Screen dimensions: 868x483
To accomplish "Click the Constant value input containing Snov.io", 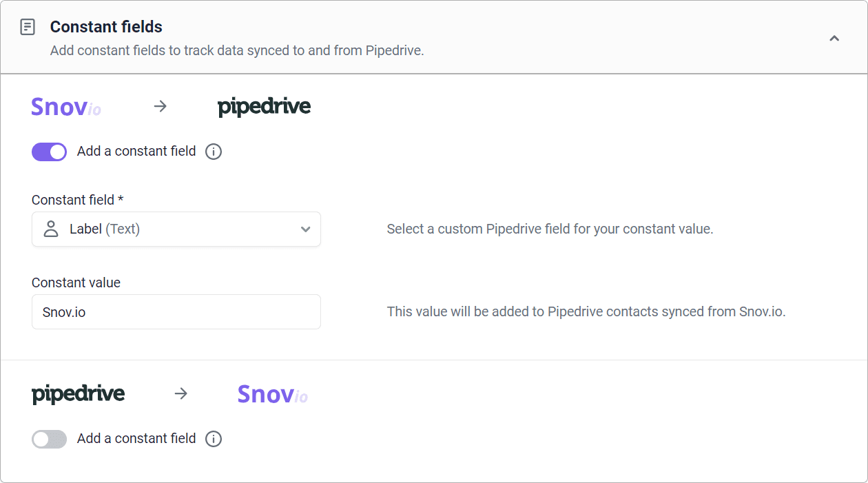I will point(176,311).
